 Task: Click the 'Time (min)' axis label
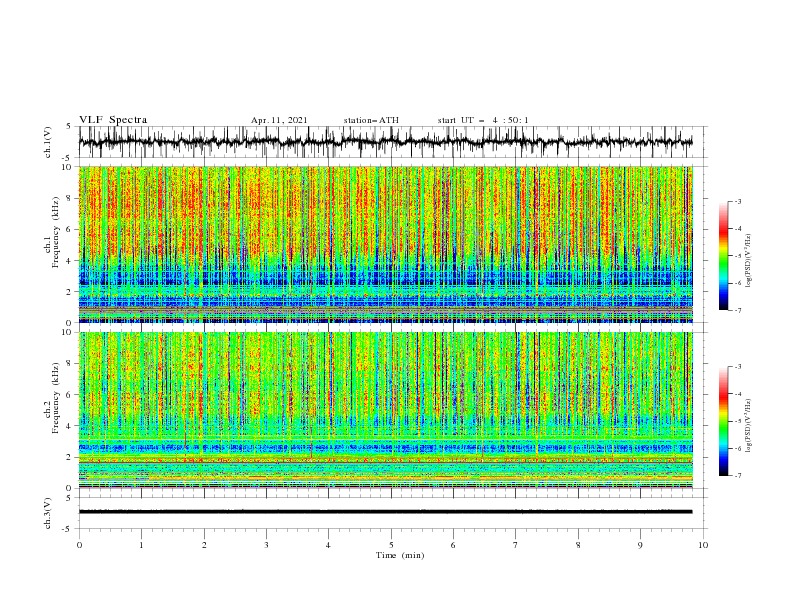[400, 555]
